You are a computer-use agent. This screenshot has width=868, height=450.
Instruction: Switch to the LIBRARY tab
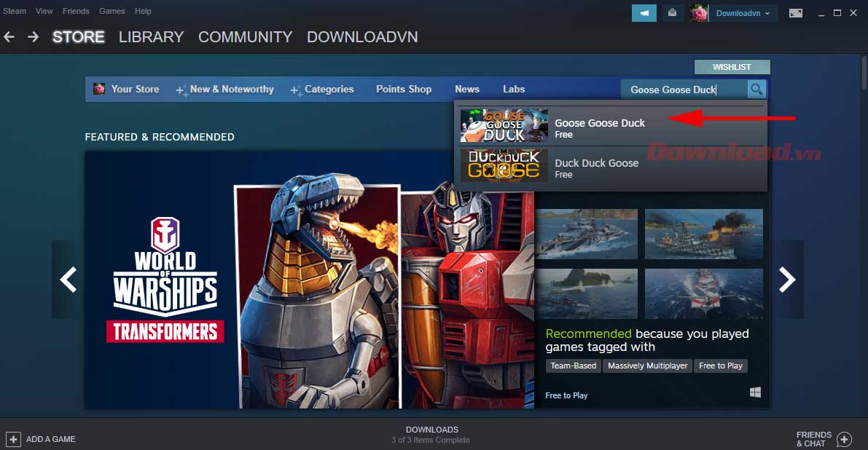pos(151,37)
